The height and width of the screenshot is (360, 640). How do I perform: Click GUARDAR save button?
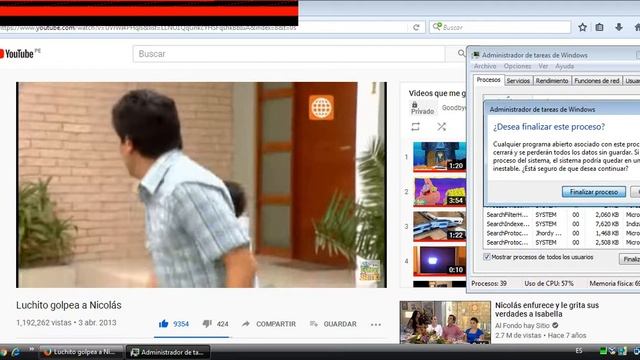pos(333,324)
